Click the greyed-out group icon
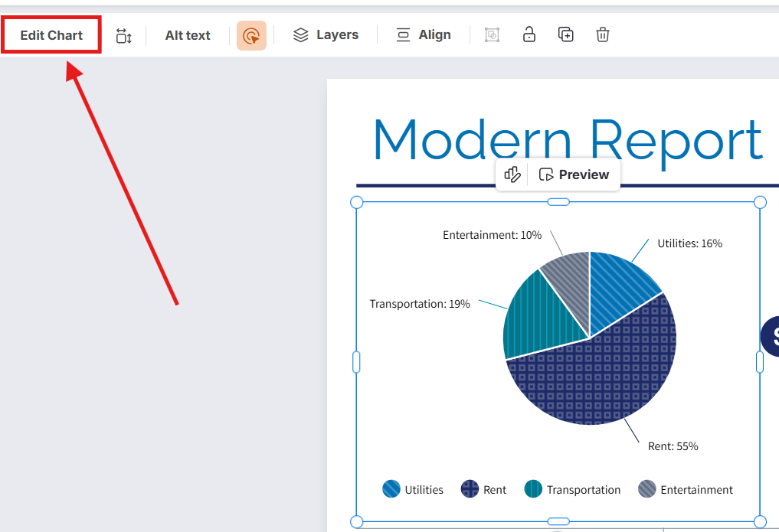The image size is (779, 532). pos(493,35)
